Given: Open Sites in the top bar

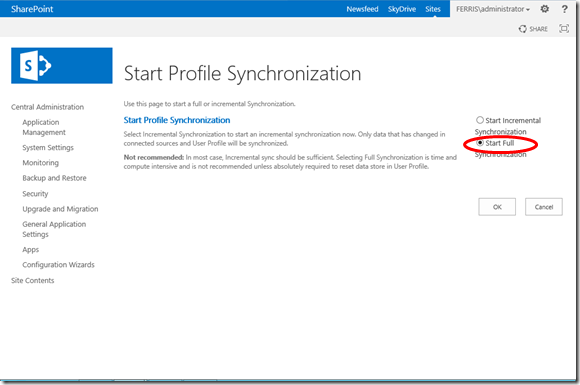Looking at the screenshot, I should [433, 9].
